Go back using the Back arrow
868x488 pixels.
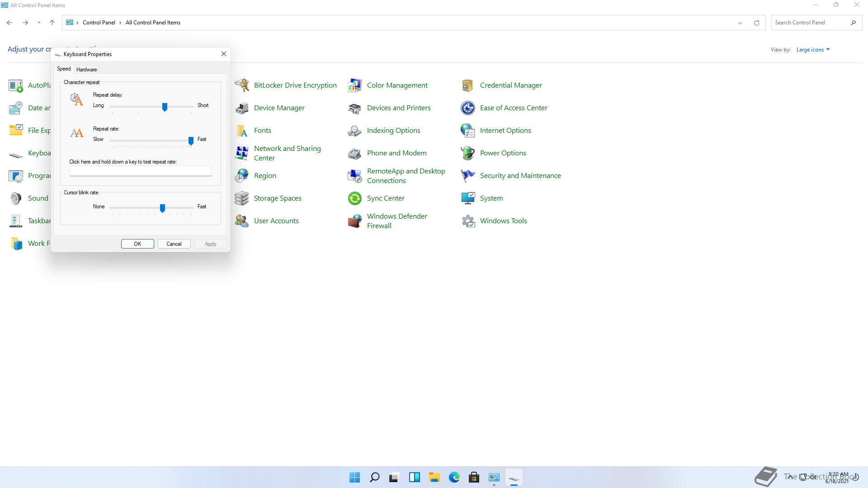(x=9, y=23)
